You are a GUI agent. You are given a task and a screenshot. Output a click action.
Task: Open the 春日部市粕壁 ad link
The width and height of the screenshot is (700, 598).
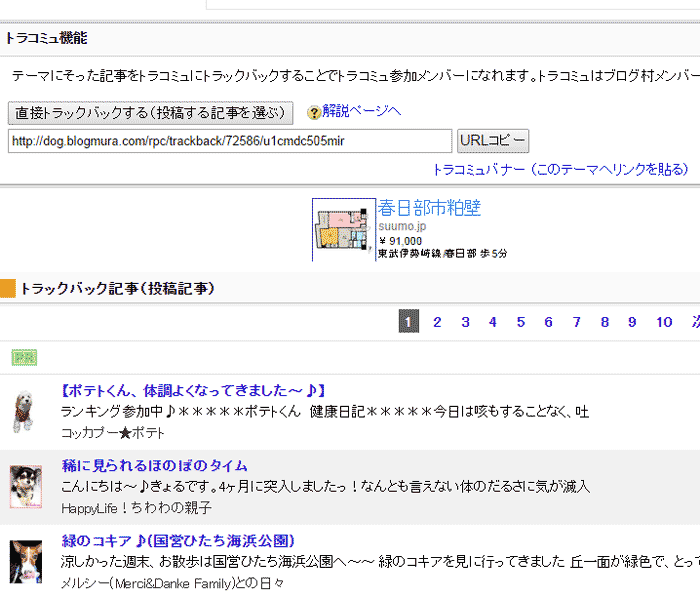pyautogui.click(x=429, y=208)
